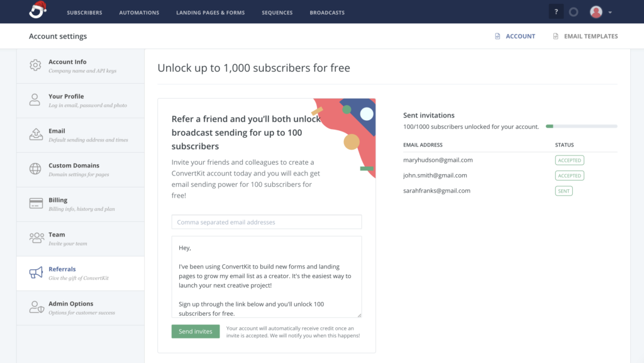Click the Referrals megaphone icon
The height and width of the screenshot is (363, 644).
[36, 273]
